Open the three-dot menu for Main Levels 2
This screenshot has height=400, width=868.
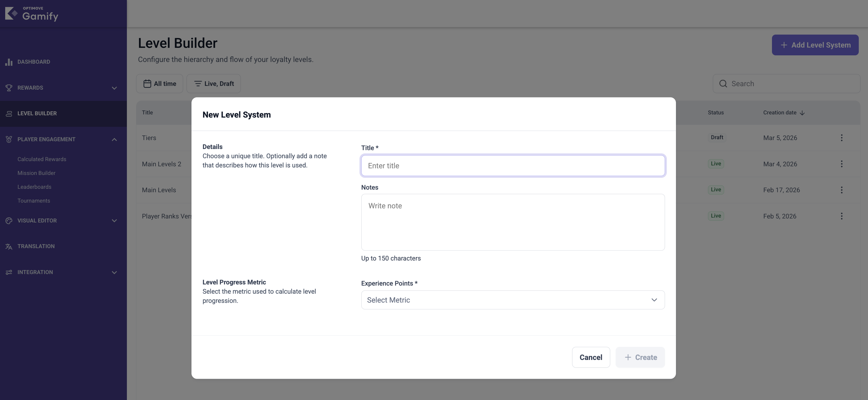[x=842, y=164]
